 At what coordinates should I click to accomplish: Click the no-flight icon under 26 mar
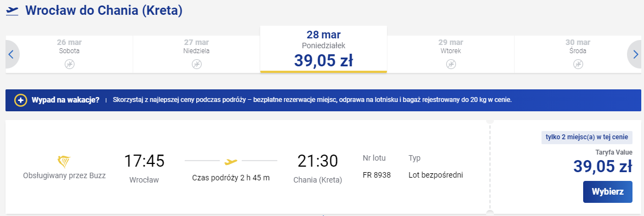(x=70, y=64)
